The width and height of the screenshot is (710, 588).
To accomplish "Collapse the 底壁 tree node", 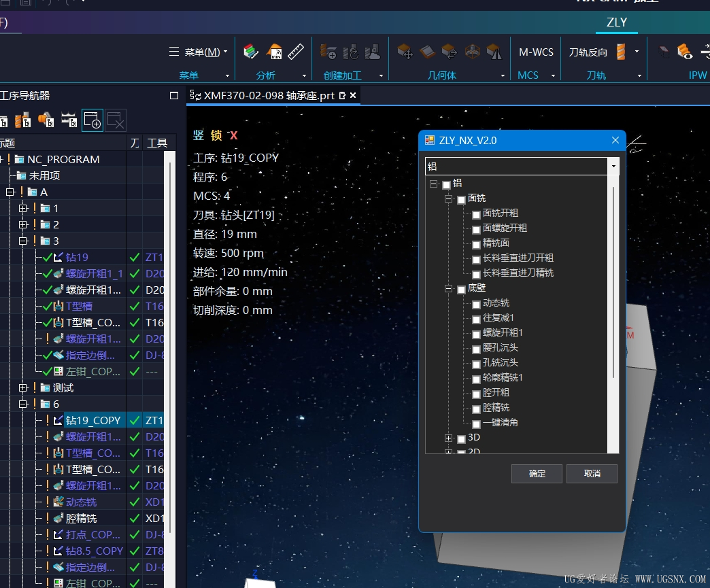I will click(x=448, y=288).
